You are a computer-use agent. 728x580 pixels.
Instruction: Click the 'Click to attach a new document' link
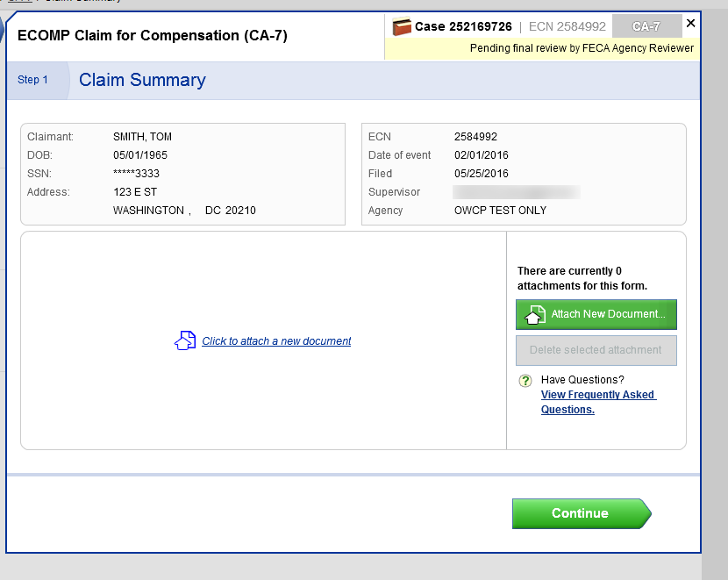[276, 341]
